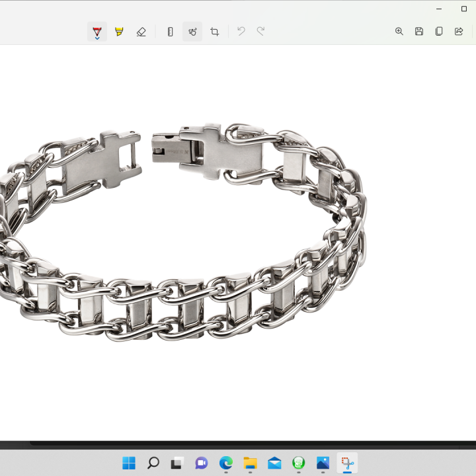Click the bracelet image on canvas

pyautogui.click(x=183, y=232)
